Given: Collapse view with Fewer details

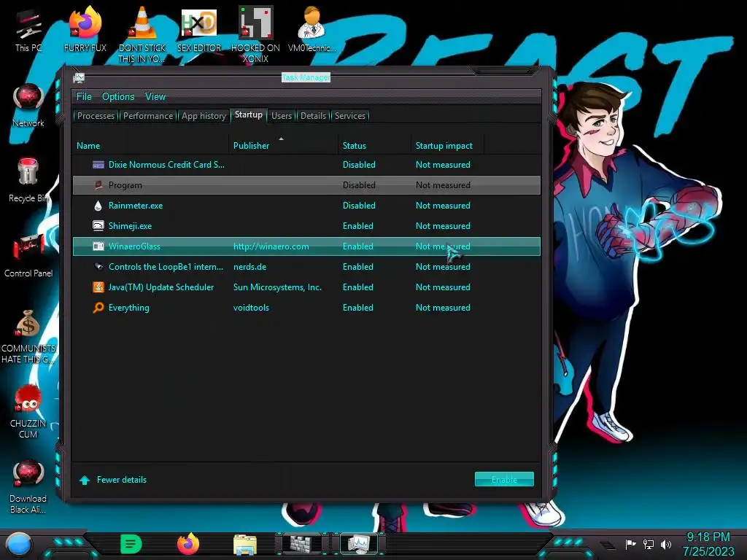Looking at the screenshot, I should coord(122,480).
